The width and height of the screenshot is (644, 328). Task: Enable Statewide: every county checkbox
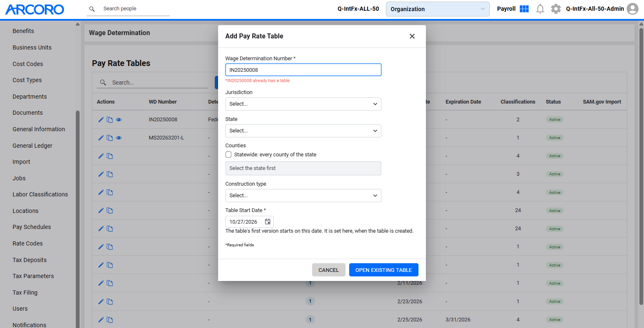pos(228,155)
